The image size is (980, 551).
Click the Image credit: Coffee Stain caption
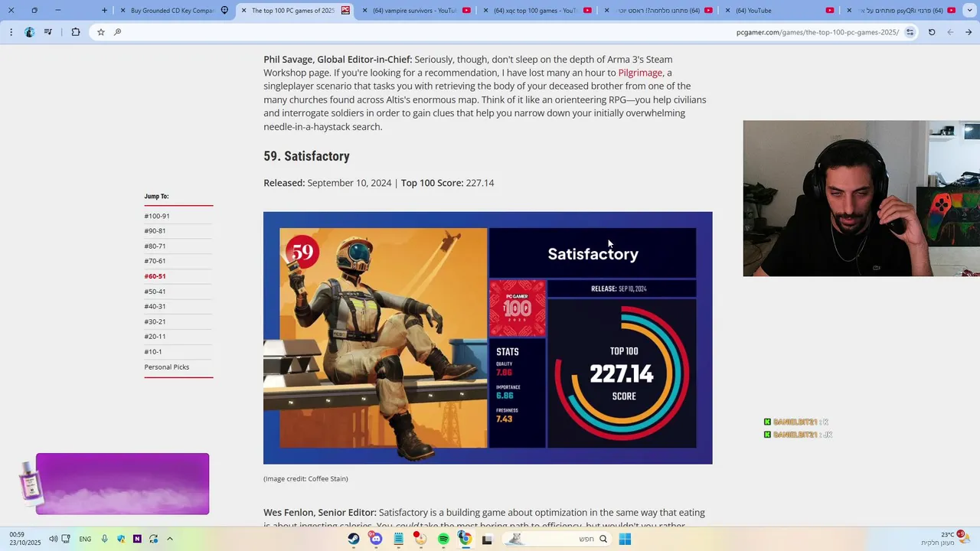pos(305,479)
